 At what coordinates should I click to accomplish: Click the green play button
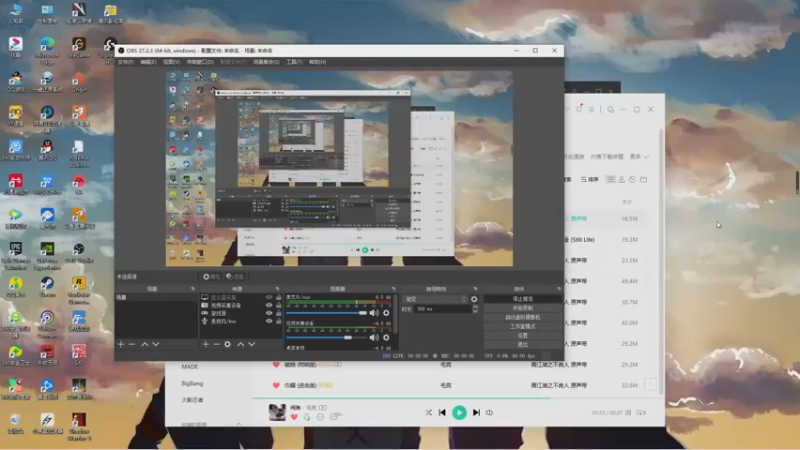pos(459,412)
